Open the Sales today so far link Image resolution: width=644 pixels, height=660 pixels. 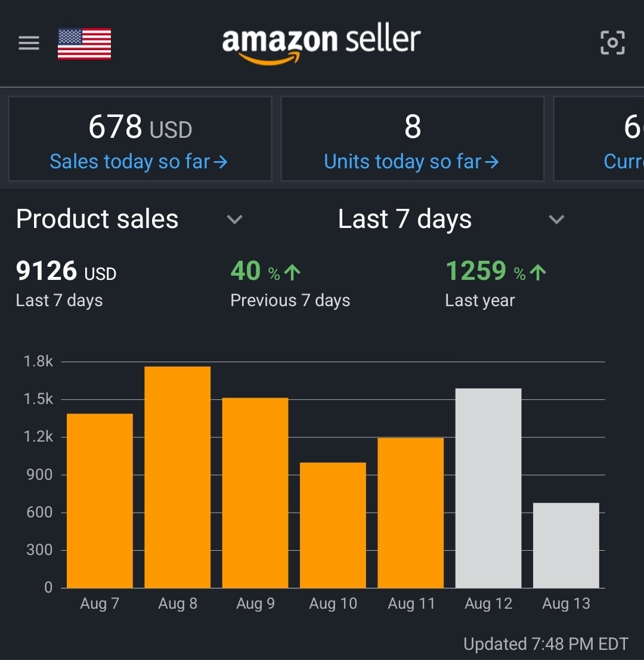pyautogui.click(x=138, y=162)
